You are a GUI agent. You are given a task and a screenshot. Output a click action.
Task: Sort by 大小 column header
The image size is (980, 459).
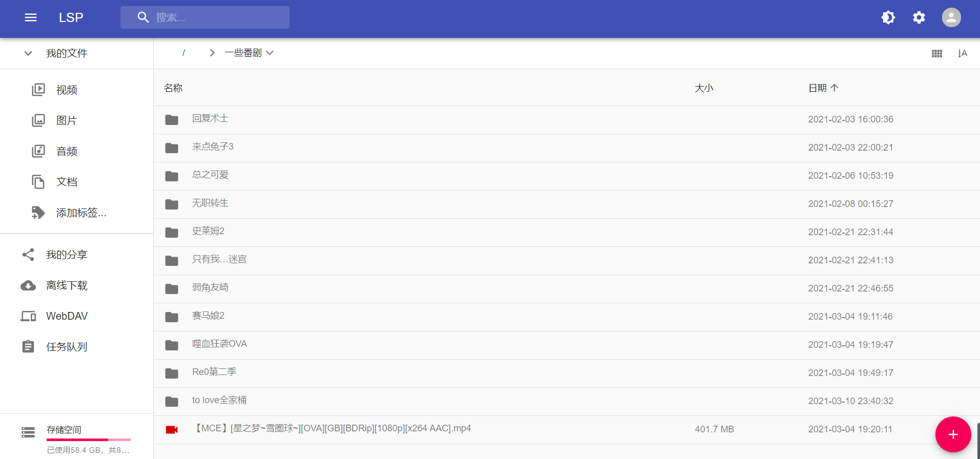click(704, 88)
